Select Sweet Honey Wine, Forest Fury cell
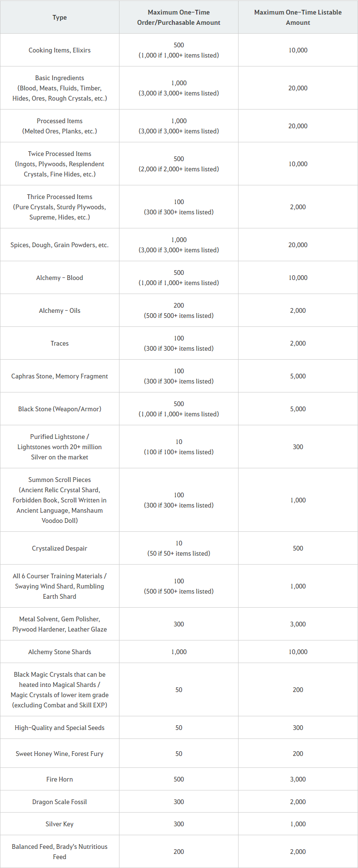Image resolution: width=358 pixels, height=868 pixels. (60, 754)
